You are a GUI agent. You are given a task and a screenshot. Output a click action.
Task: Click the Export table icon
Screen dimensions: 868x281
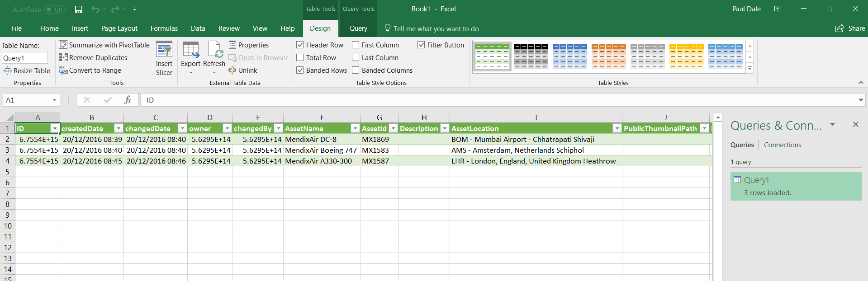point(191,50)
